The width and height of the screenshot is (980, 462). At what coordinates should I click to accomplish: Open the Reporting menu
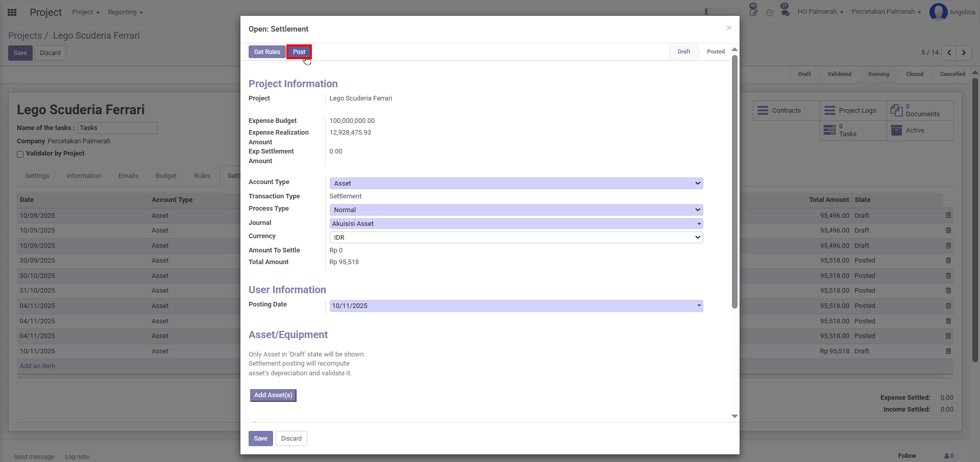click(125, 12)
